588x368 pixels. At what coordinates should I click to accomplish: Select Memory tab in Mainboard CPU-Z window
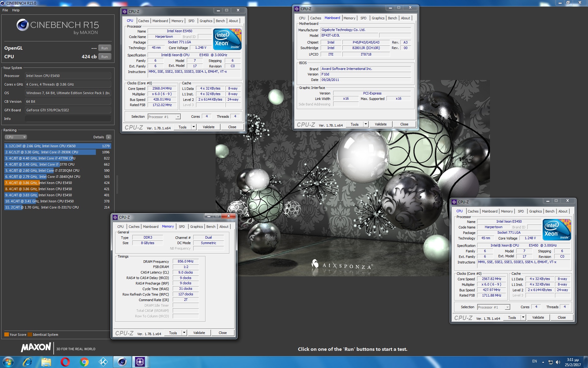[x=349, y=18]
